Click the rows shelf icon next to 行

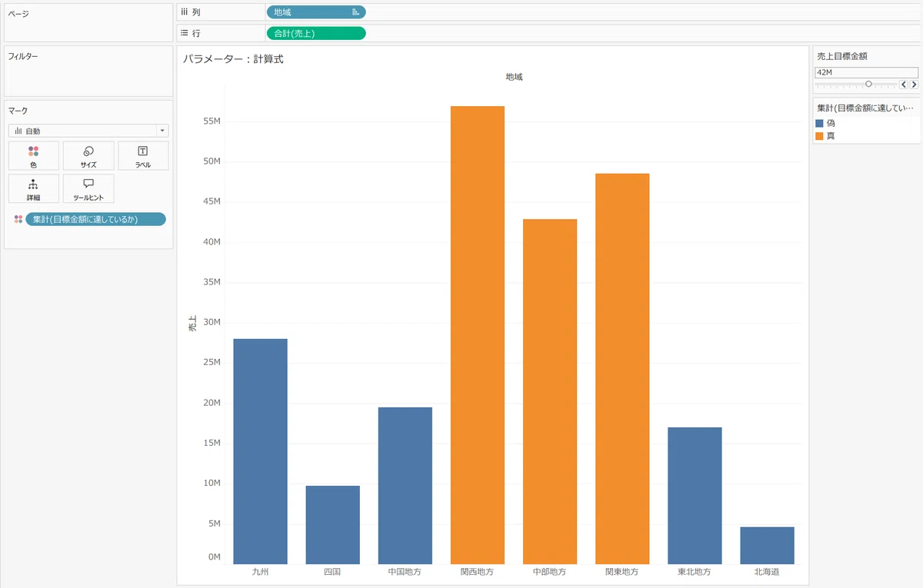[x=184, y=33]
